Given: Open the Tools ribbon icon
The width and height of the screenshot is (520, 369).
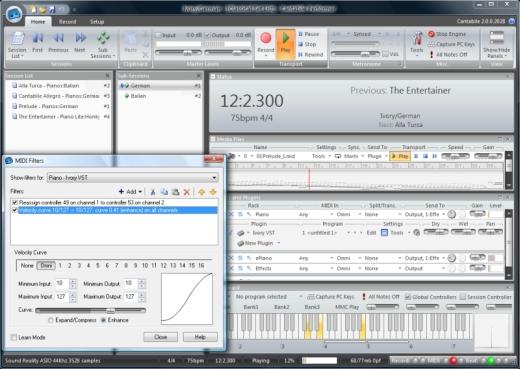Looking at the screenshot, I should click(x=417, y=43).
